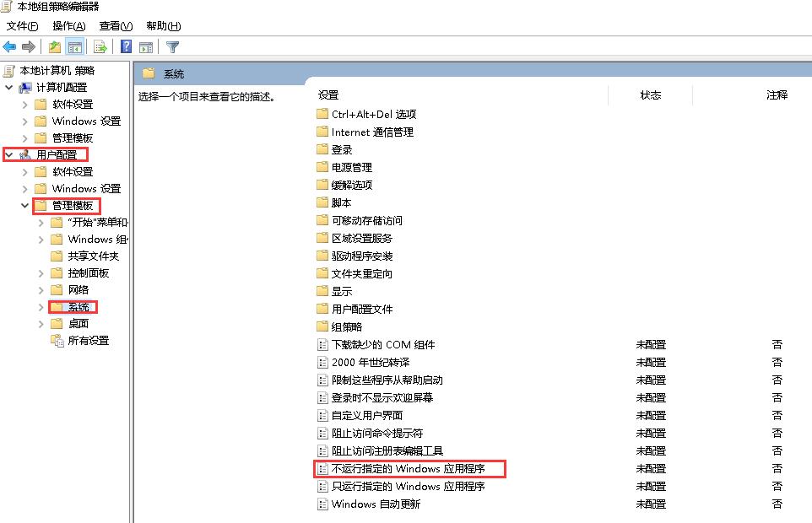Expand Windows 设置 under 计算机配置
This screenshot has width=812, height=523.
click(x=24, y=121)
